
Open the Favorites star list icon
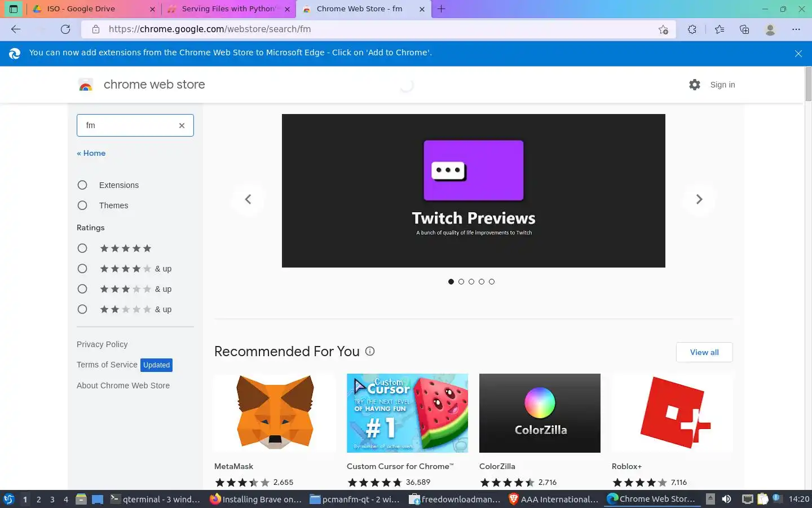[x=720, y=29]
